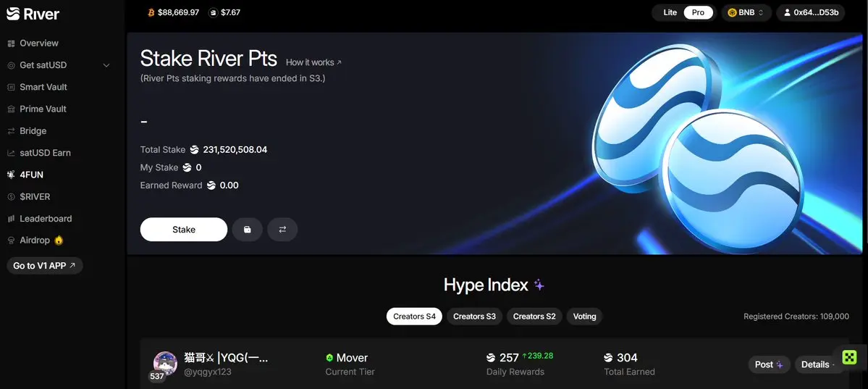This screenshot has height=389, width=868.
Task: Switch to the Creators S3 tab
Action: coord(474,317)
